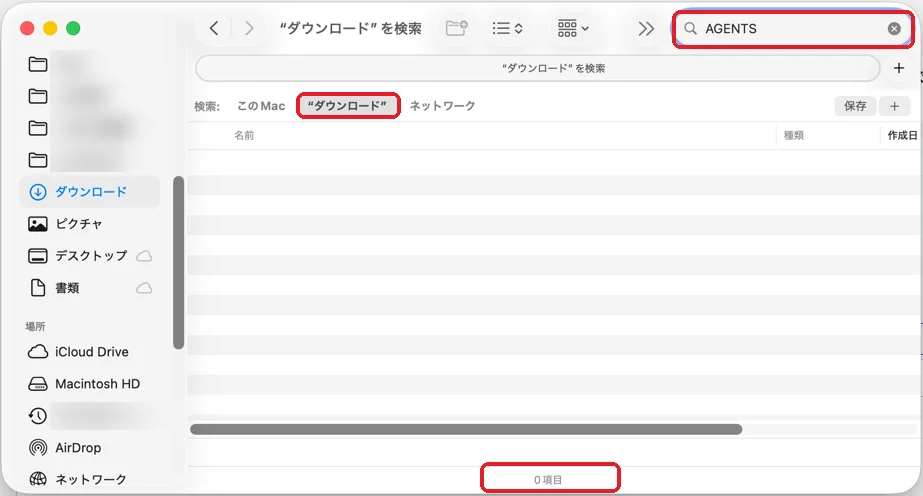923x496 pixels.
Task: Clear the AGENTS search text
Action: pyautogui.click(x=894, y=28)
